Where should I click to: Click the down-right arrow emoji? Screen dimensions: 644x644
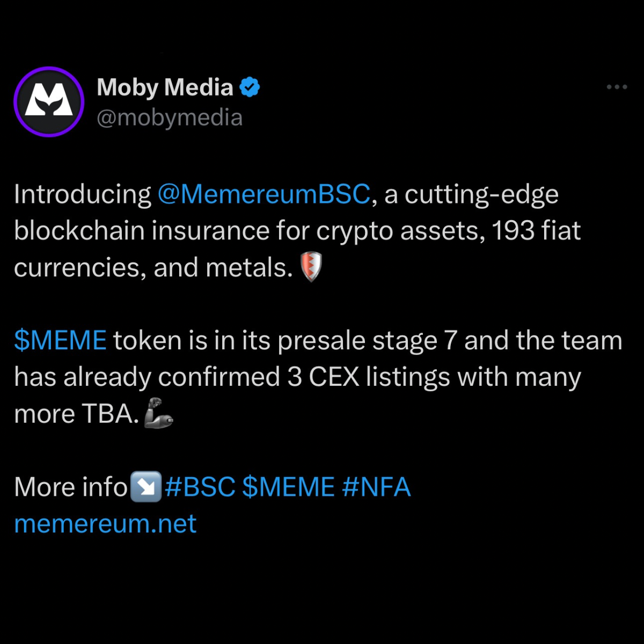(147, 486)
